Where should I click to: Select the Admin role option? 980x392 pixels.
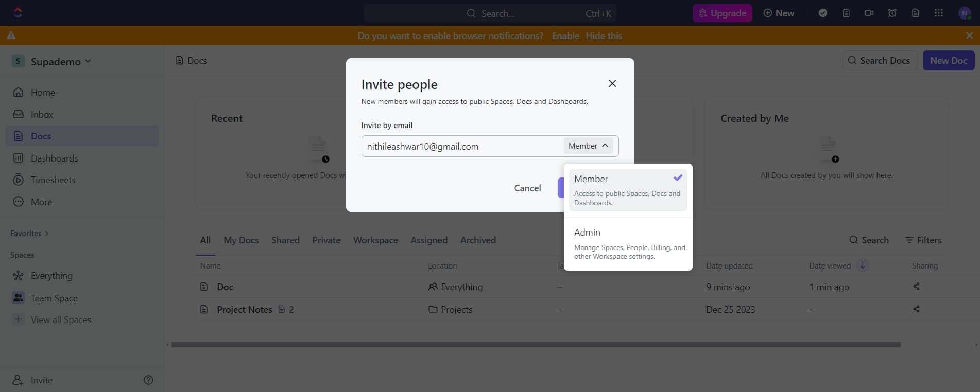[628, 244]
